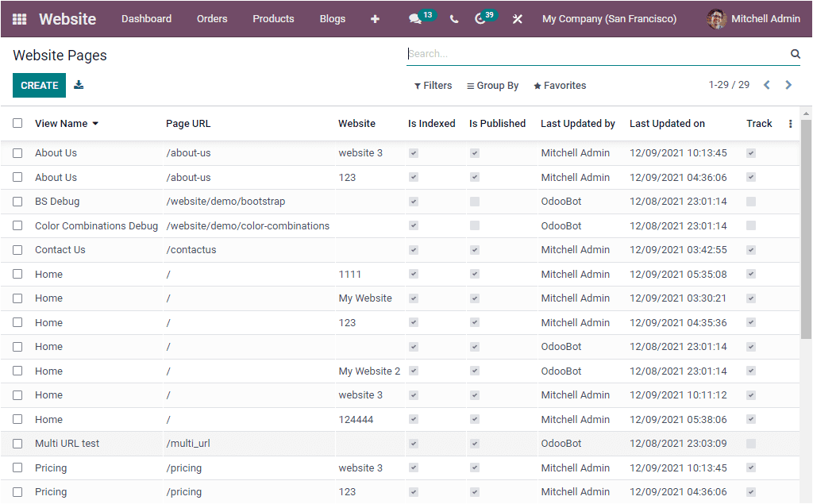813x504 pixels.
Task: Expand the Group By options
Action: click(x=492, y=85)
